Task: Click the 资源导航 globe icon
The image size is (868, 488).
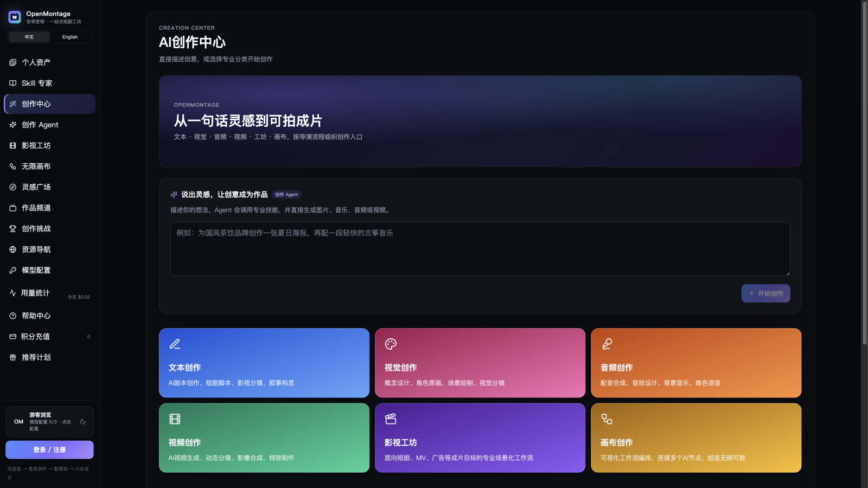Action: coord(12,249)
